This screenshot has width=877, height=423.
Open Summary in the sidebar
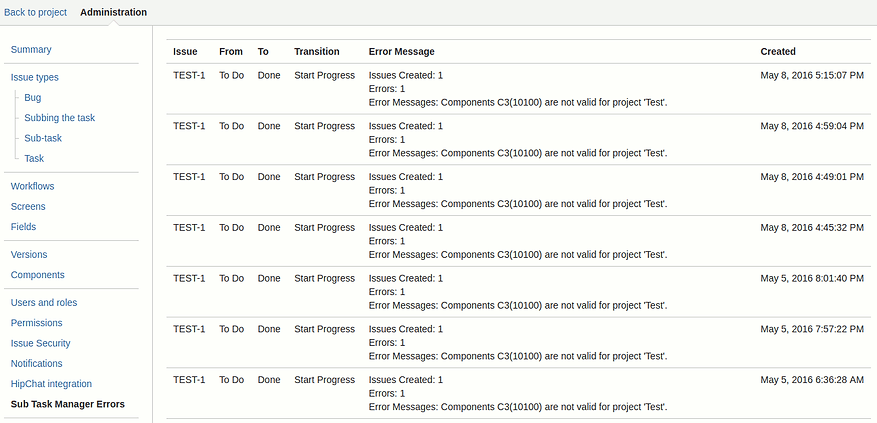pyautogui.click(x=31, y=49)
